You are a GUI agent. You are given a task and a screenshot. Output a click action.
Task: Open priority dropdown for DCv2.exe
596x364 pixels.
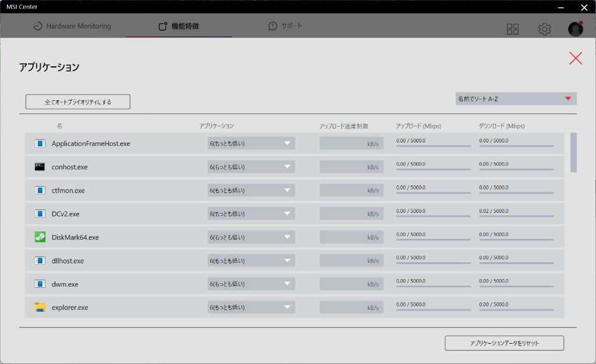pyautogui.click(x=251, y=214)
